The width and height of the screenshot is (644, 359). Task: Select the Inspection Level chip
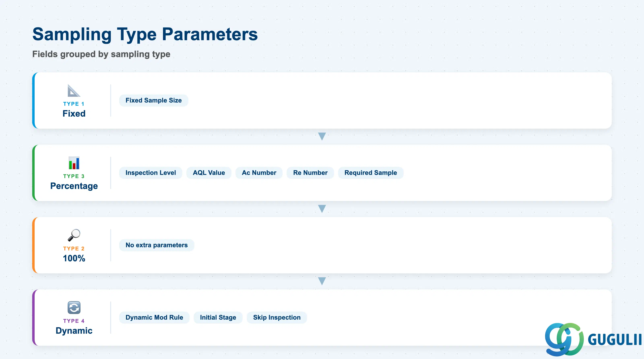[x=151, y=173]
